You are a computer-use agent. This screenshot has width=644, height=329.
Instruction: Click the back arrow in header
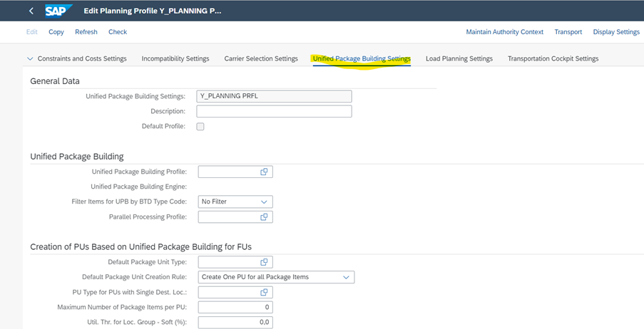pos(31,11)
